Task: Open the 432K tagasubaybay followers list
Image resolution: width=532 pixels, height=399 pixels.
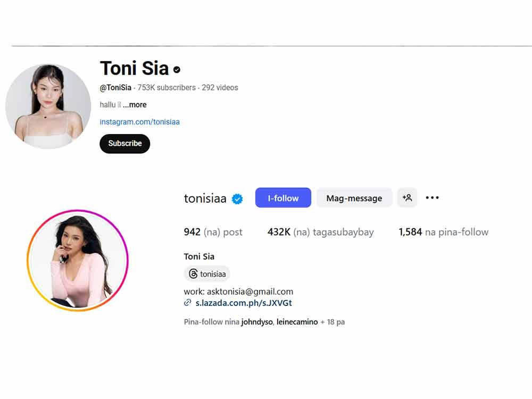Action: point(320,232)
